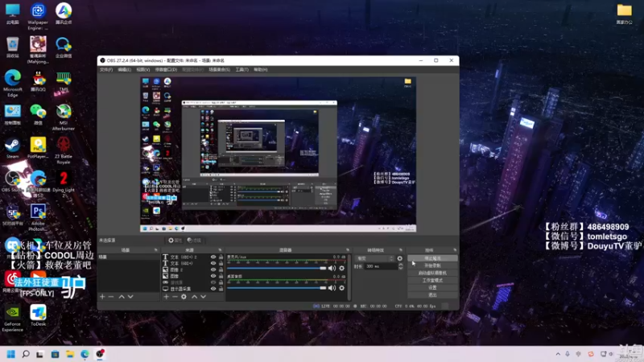The image size is (644, 362).
Task: Pop out the Controls dock panel
Action: point(455,250)
